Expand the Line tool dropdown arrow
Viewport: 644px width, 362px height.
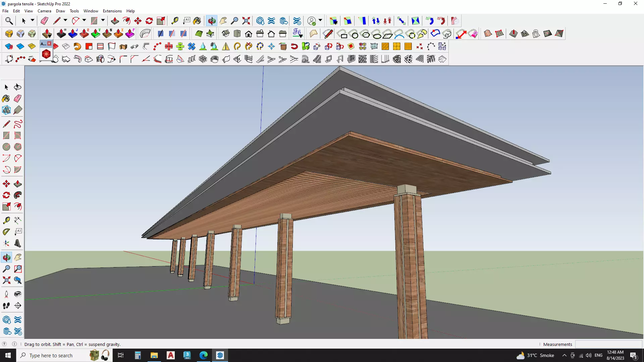[65, 20]
